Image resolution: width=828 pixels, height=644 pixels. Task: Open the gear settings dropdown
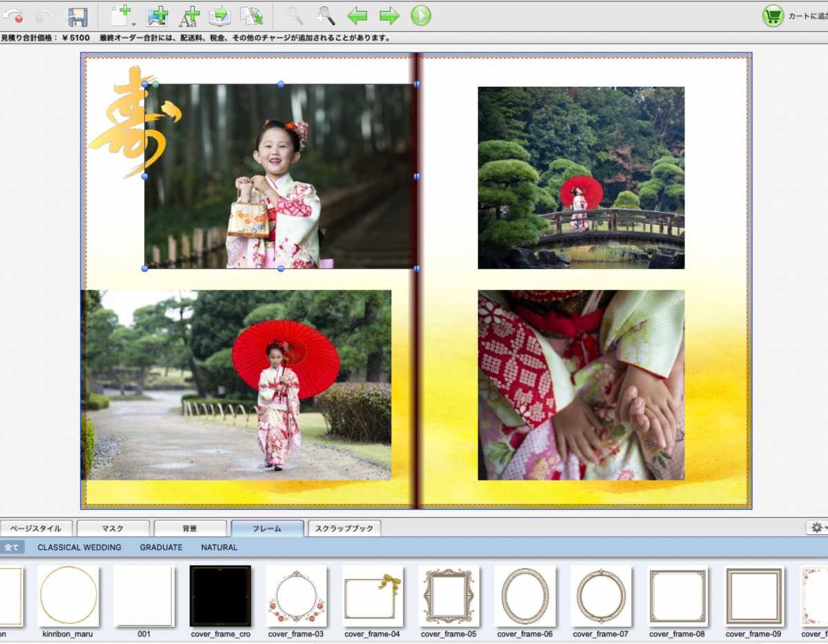click(x=818, y=527)
